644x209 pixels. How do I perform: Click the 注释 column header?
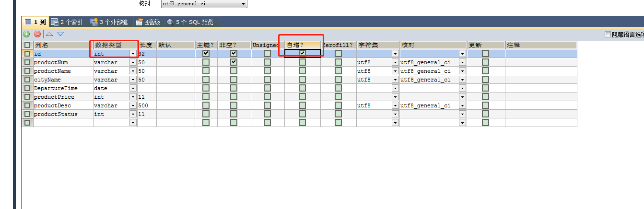coord(541,45)
